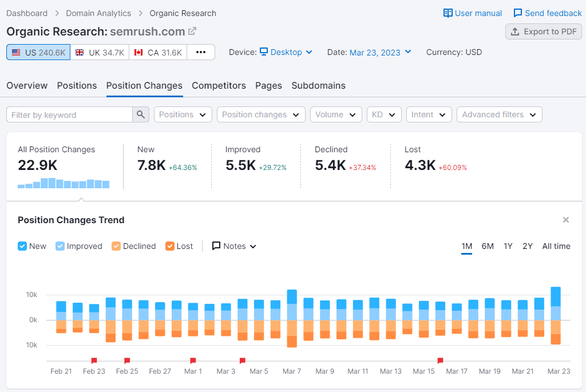The image size is (586, 392).
Task: Uncheck the Declined series checkbox
Action: point(116,246)
